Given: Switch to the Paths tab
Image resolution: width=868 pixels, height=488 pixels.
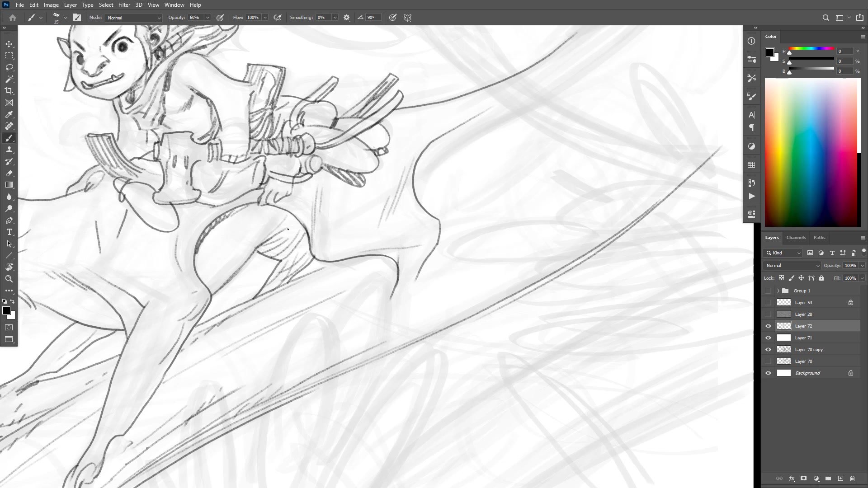Looking at the screenshot, I should [819, 237].
